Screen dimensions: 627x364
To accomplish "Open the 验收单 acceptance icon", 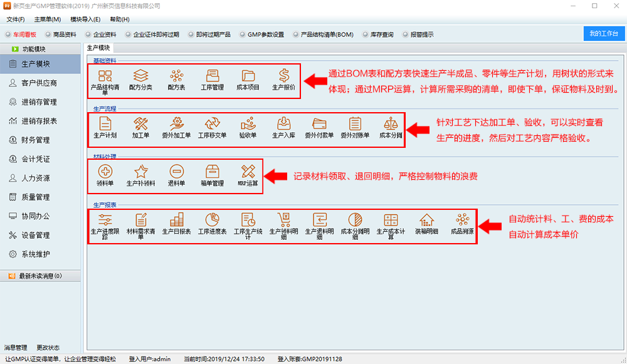I will (248, 125).
